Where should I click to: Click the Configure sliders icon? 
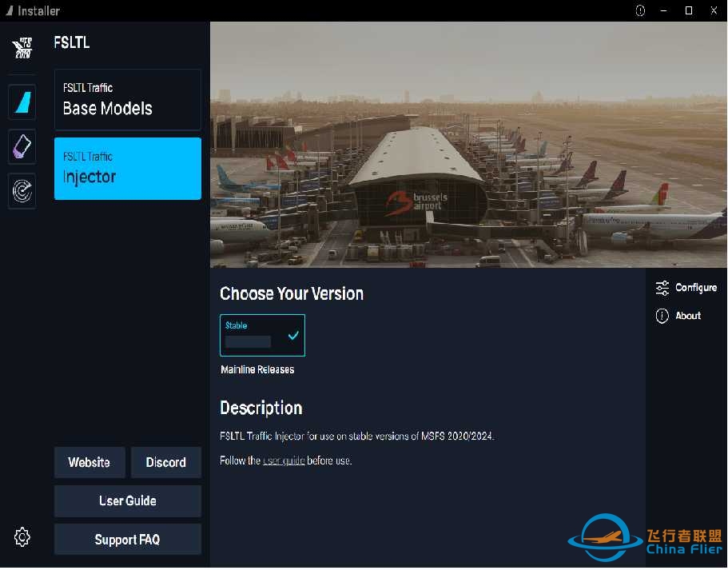tap(662, 288)
